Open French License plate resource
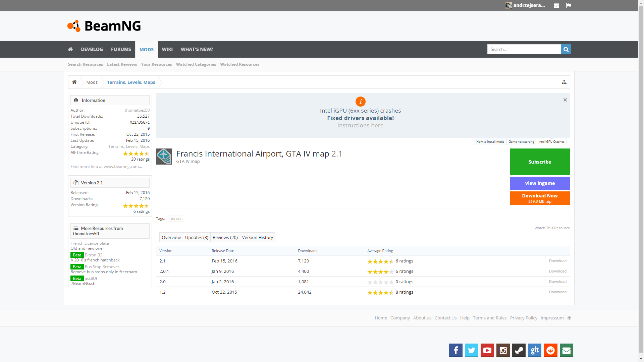This screenshot has width=644, height=362. 90,243
